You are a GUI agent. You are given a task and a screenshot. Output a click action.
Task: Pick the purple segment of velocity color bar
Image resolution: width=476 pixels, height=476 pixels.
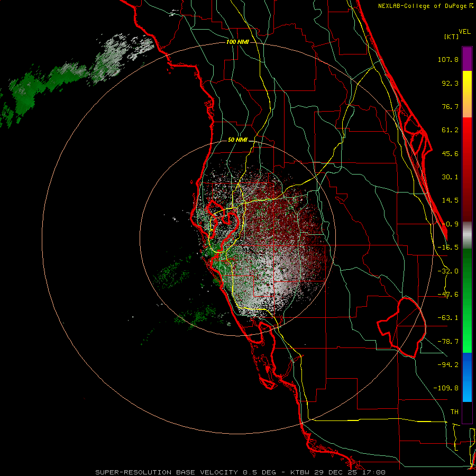tap(467, 59)
